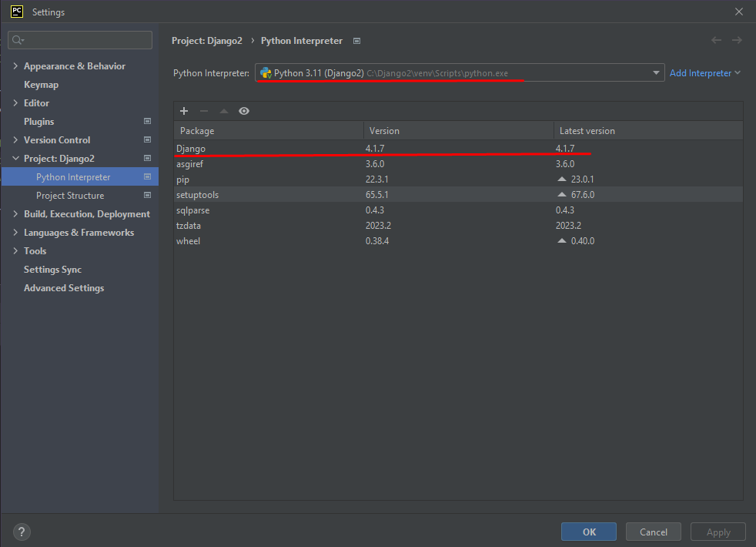756x547 pixels.
Task: Open the Add Interpreter dropdown
Action: (704, 73)
